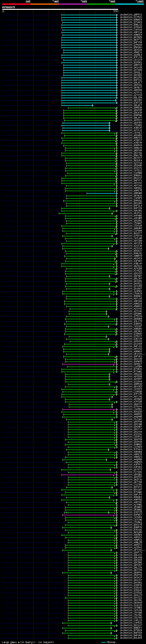
Task: Select the UniRef100_B6SZR1 label
Action: (x=131, y=77)
